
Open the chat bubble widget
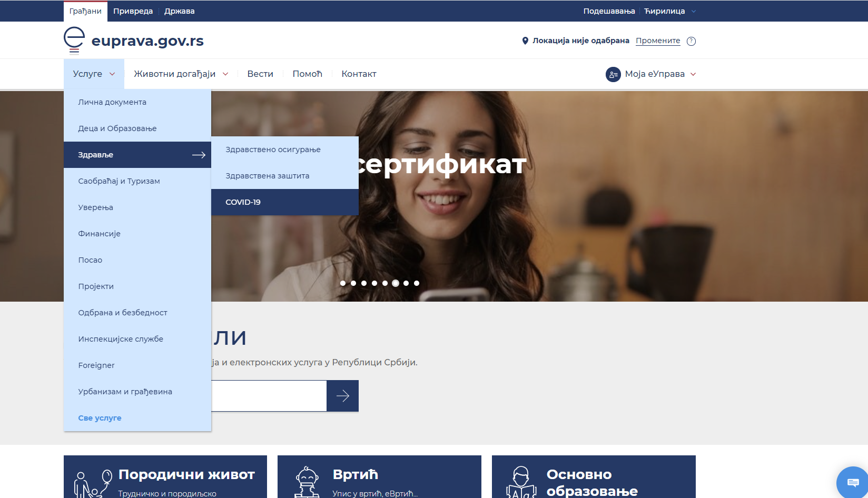coord(853,482)
